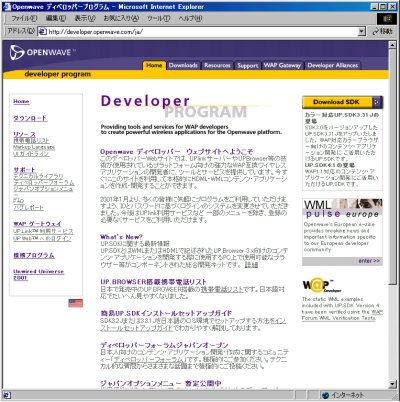The image size is (400, 402).
Task: Click ディベロッパーフォーラム inline link
Action: (x=149, y=359)
